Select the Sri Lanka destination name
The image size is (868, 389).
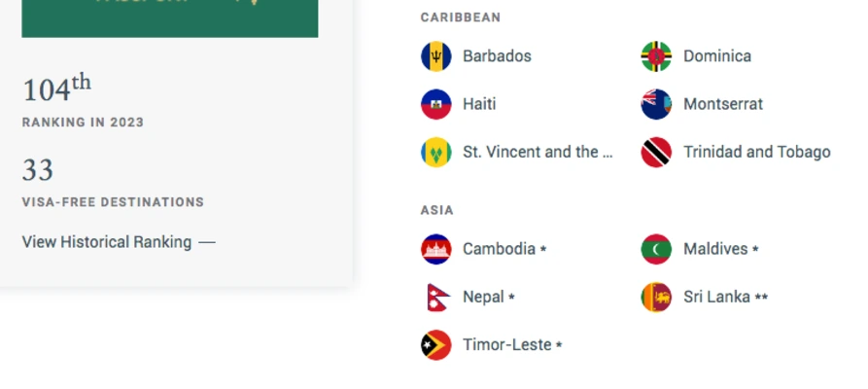click(716, 297)
